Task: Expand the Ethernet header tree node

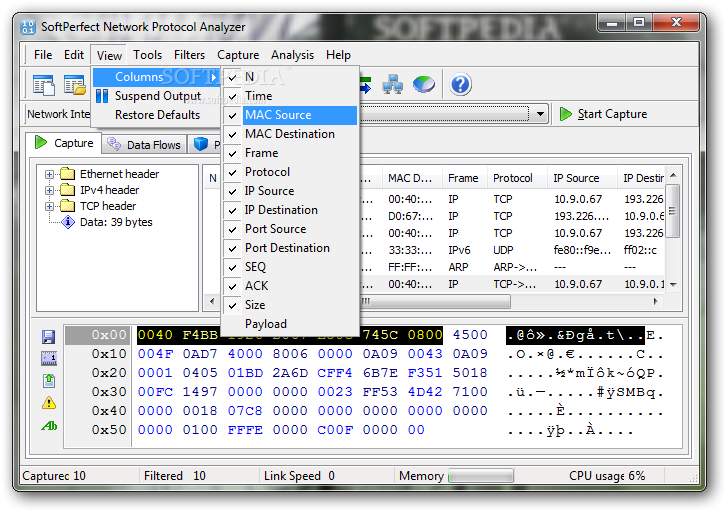Action: click(49, 174)
